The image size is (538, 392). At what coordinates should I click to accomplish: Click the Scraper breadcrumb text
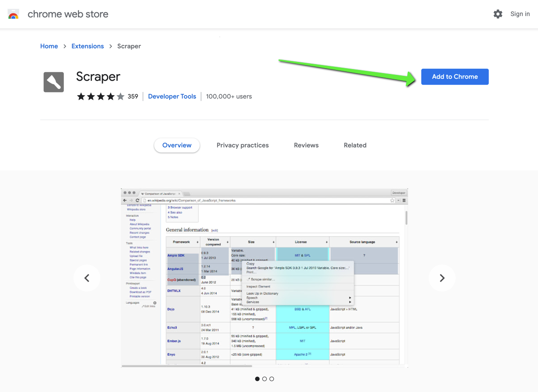(x=129, y=46)
